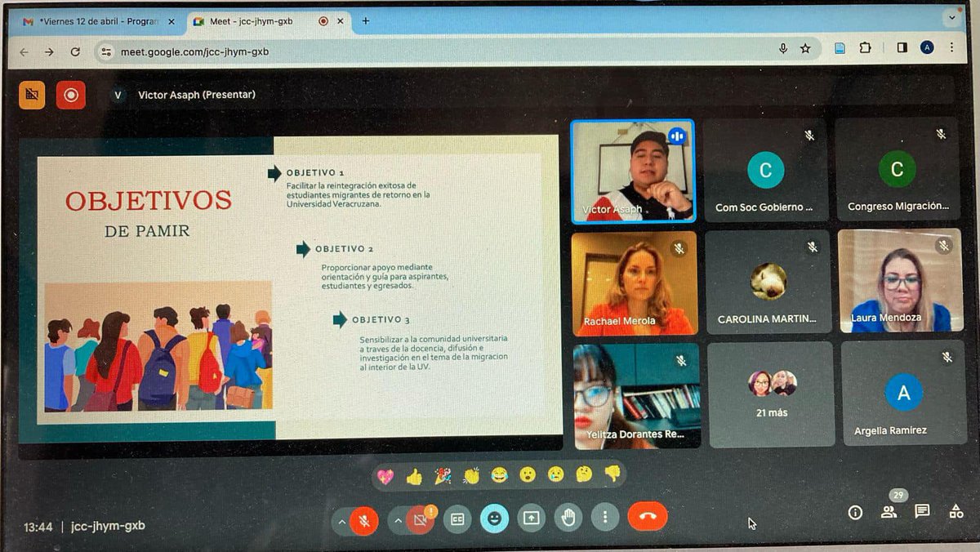This screenshot has width=980, height=552.
Task: Open the activities panel
Action: (x=955, y=511)
